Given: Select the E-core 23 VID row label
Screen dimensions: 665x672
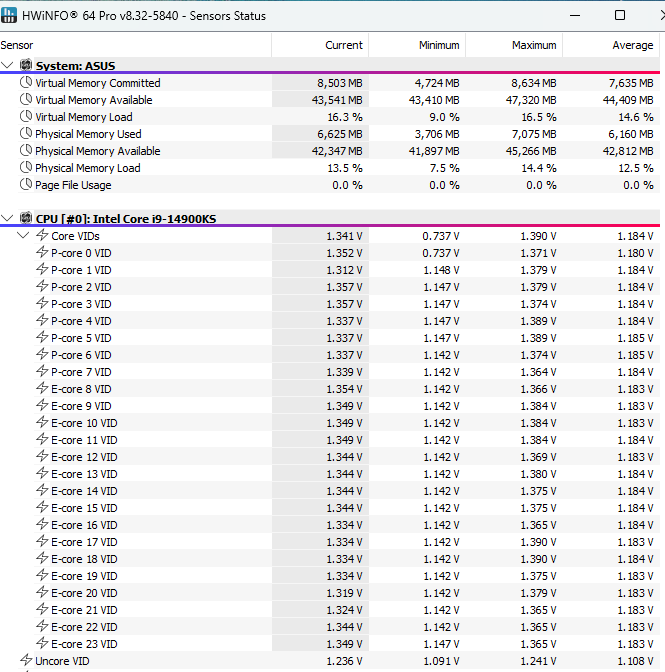Looking at the screenshot, I should click(x=84, y=644).
